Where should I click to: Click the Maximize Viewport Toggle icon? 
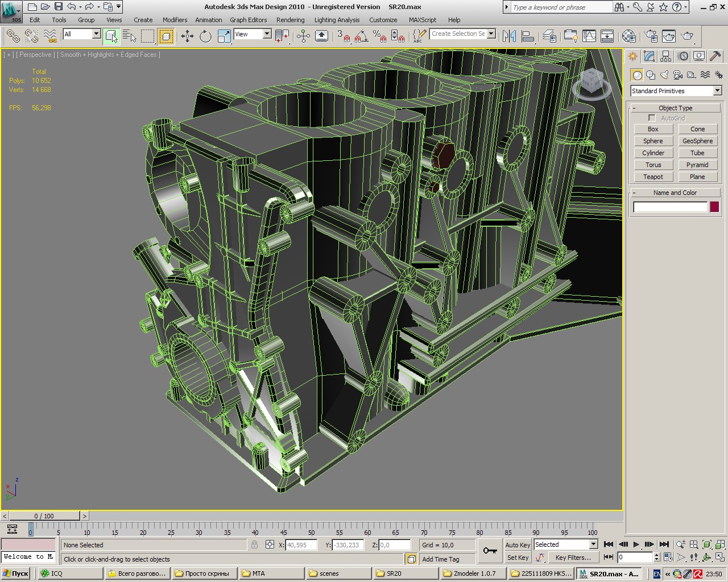(x=719, y=558)
